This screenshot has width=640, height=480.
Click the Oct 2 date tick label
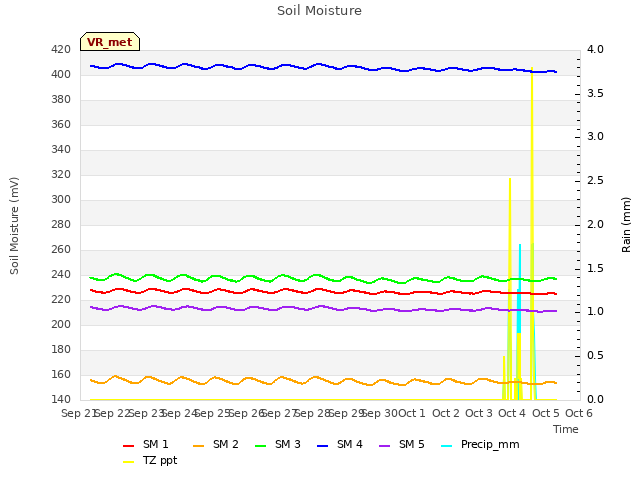click(x=446, y=413)
